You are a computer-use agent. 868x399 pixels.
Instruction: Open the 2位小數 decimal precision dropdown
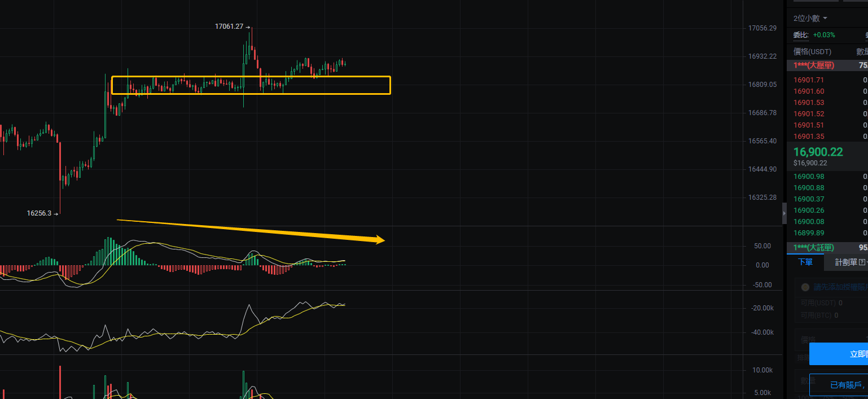[x=810, y=18]
